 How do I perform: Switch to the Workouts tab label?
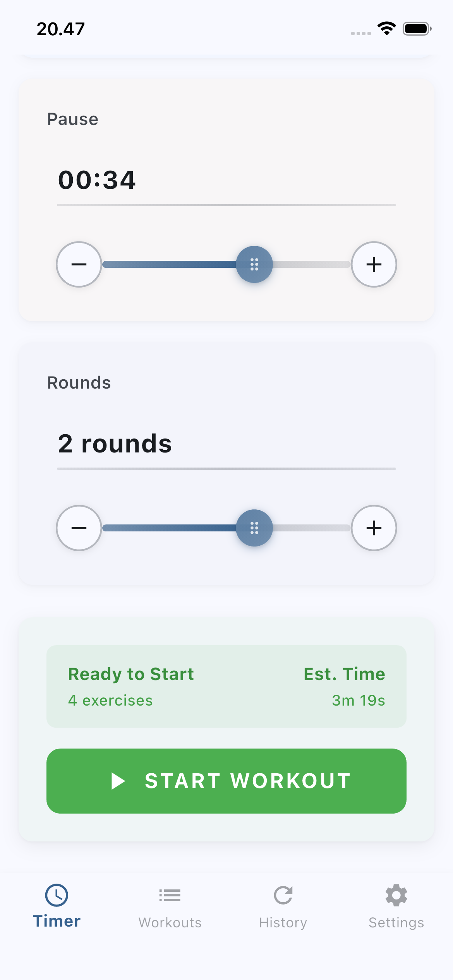(x=170, y=923)
